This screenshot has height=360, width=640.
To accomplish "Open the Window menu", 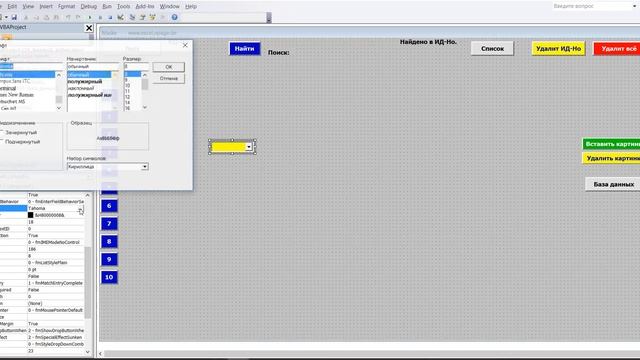I will [x=169, y=7].
